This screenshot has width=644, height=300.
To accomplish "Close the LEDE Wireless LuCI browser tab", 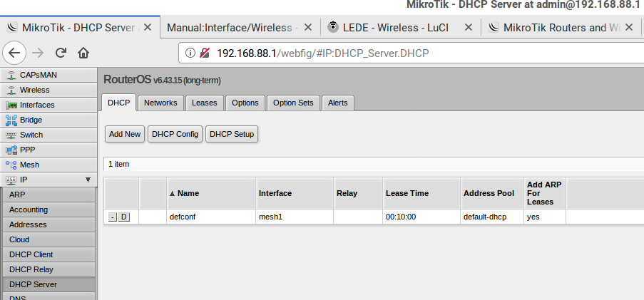I will click(x=469, y=28).
